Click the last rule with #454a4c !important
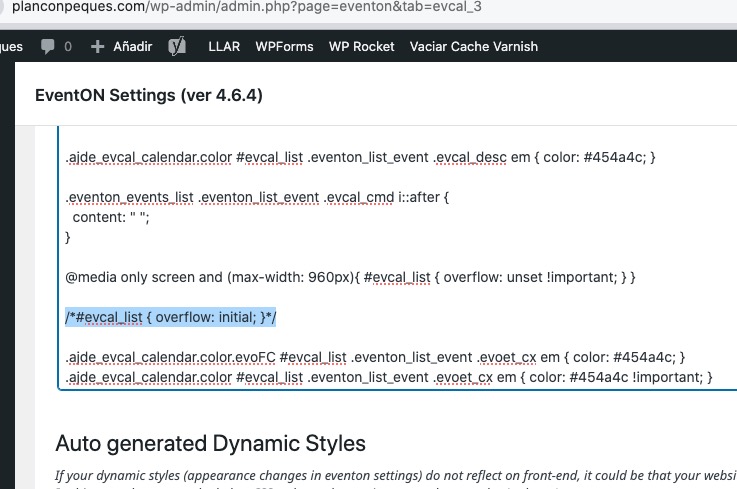This screenshot has width=737, height=489. pyautogui.click(x=389, y=378)
